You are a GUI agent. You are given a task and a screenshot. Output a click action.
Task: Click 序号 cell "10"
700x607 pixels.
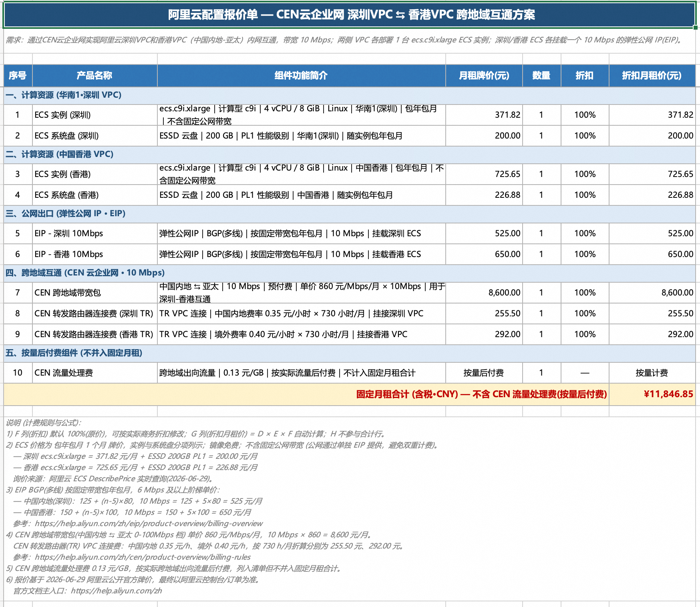[x=18, y=373]
